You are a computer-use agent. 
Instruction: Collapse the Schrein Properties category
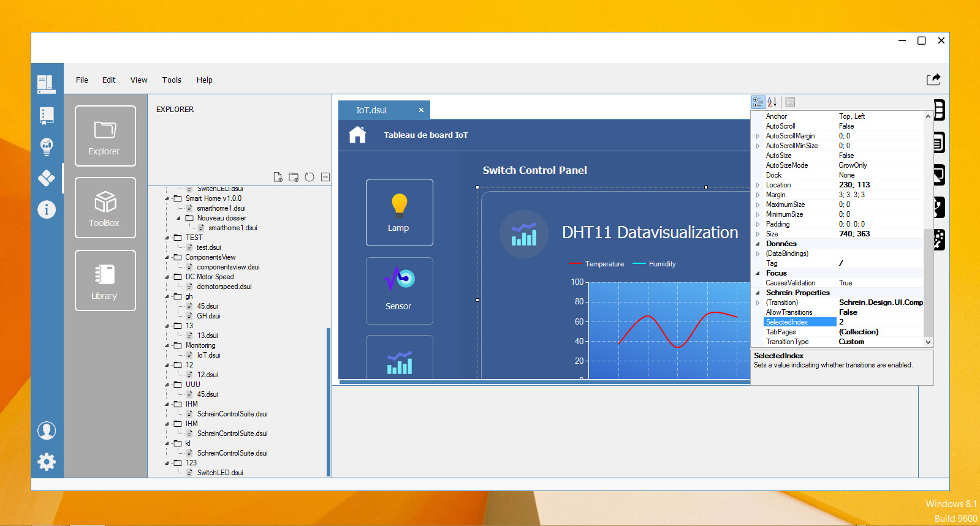(758, 293)
